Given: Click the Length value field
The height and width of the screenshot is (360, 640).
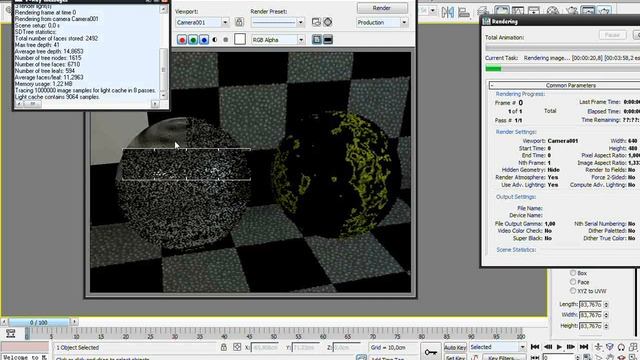Looking at the screenshot, I should (x=591, y=304).
